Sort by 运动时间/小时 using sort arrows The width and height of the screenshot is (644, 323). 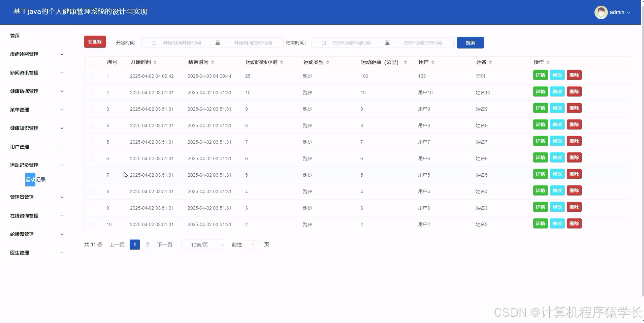282,62
